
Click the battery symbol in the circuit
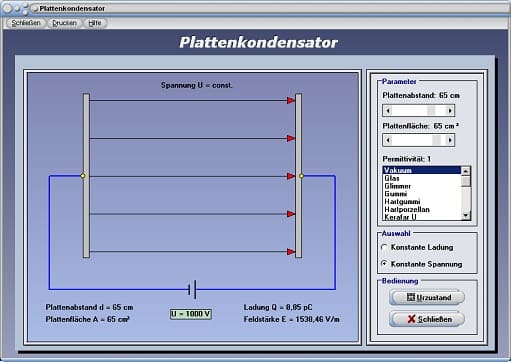(x=192, y=289)
